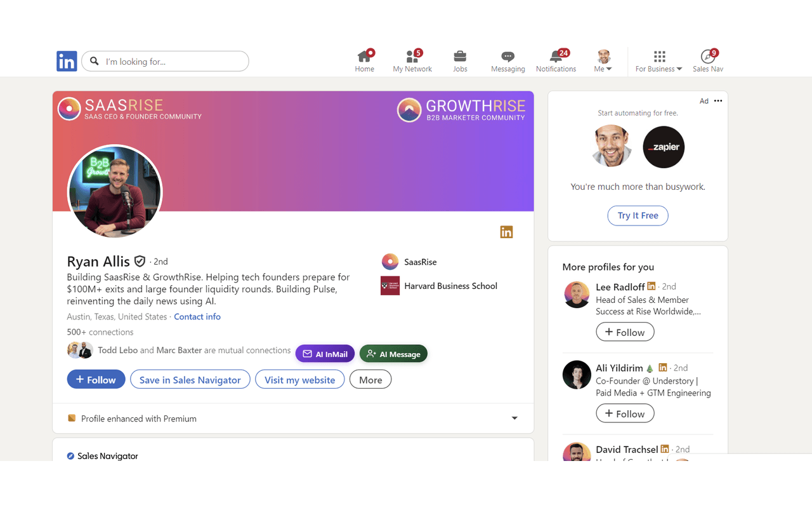Expand Profile enhanced with Premium section
The height and width of the screenshot is (508, 812).
[514, 418]
